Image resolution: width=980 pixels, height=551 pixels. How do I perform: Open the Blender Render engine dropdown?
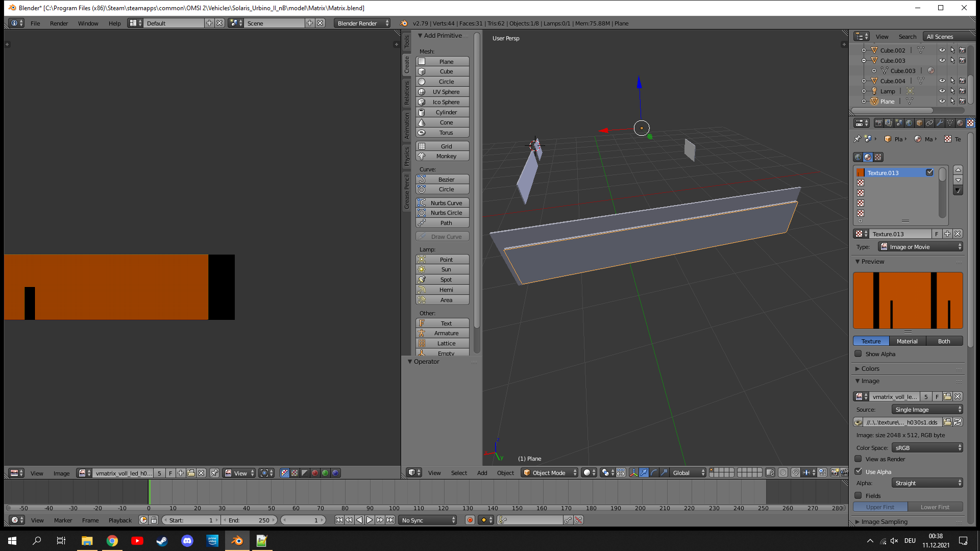[362, 23]
